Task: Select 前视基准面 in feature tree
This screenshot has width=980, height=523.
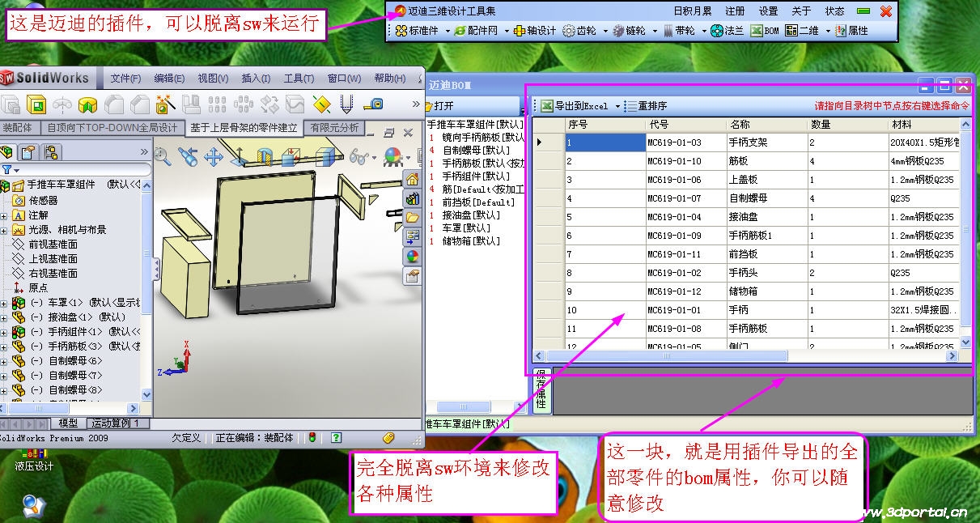Action: (x=53, y=244)
